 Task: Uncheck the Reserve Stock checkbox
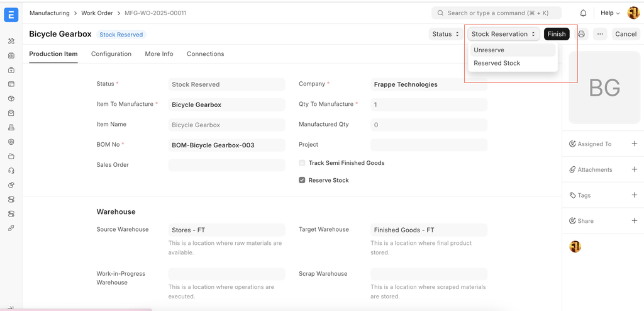point(302,180)
